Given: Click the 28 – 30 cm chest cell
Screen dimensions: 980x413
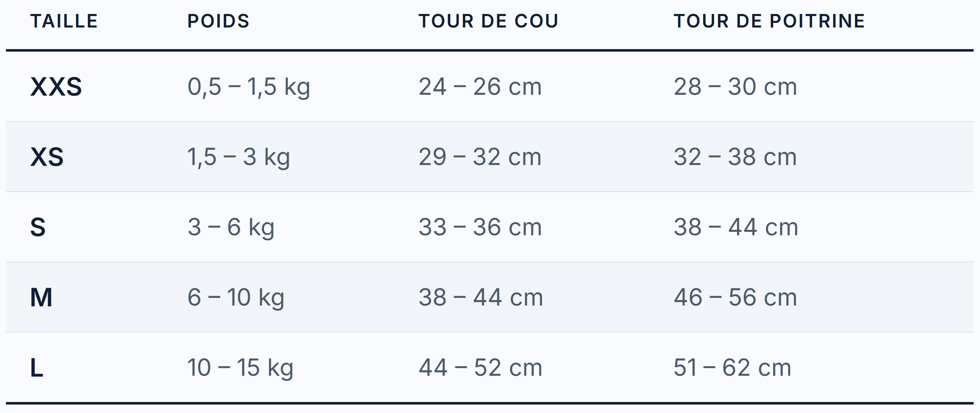Looking at the screenshot, I should 735,87.
